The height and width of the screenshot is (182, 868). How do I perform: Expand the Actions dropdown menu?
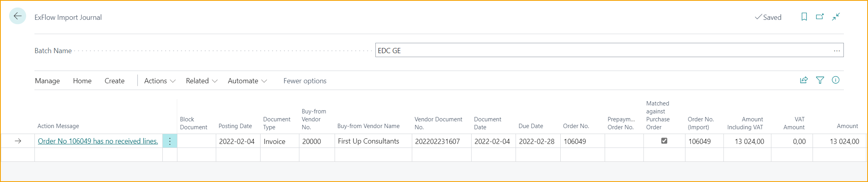point(160,81)
